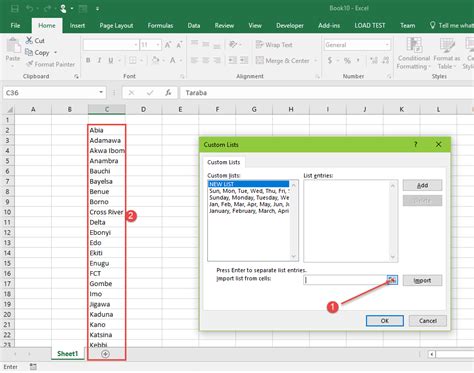Switch to the Formulas tab
This screenshot has width=474, height=373.
pos(160,25)
